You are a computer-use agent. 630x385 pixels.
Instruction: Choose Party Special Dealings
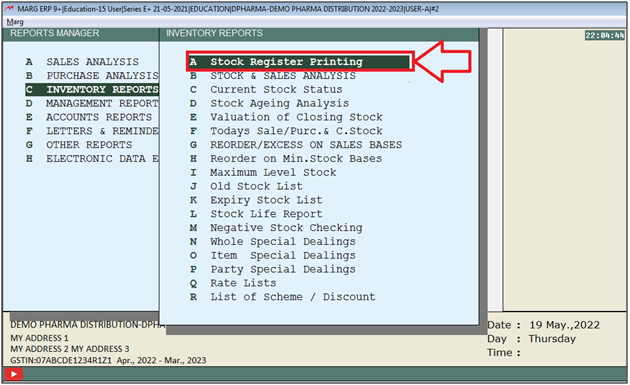pos(283,269)
